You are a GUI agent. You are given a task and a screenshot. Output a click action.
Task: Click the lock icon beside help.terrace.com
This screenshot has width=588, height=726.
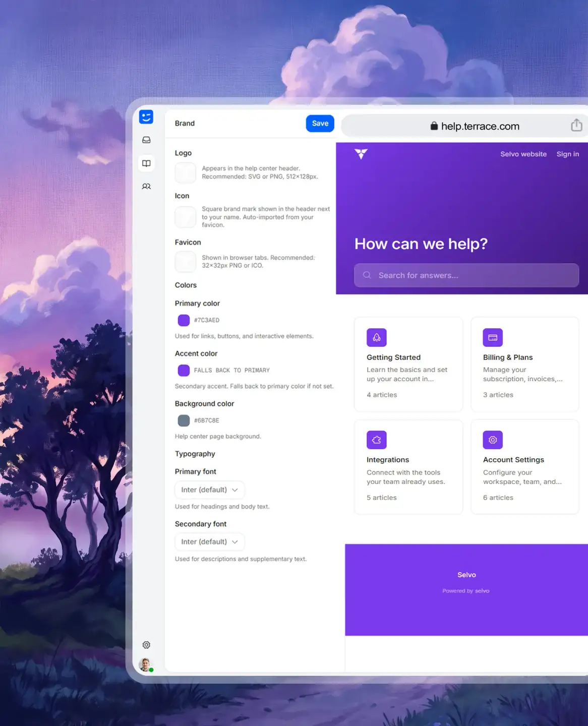434,126
